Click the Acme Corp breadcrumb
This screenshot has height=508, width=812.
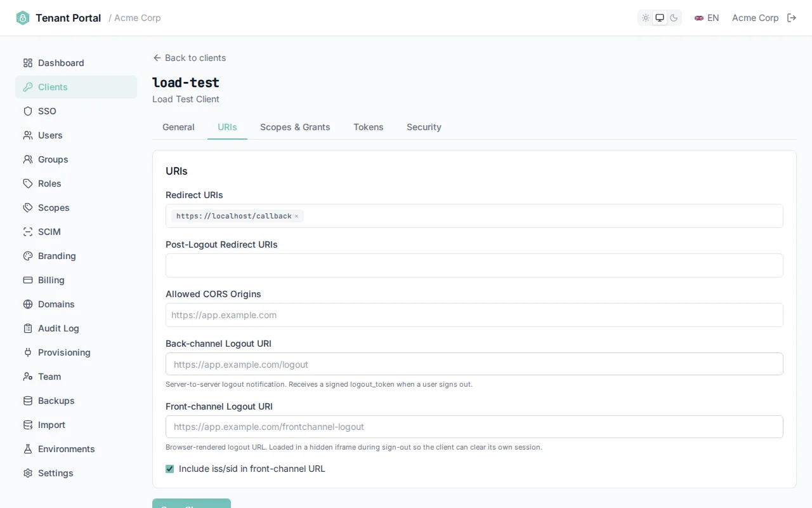tap(138, 18)
